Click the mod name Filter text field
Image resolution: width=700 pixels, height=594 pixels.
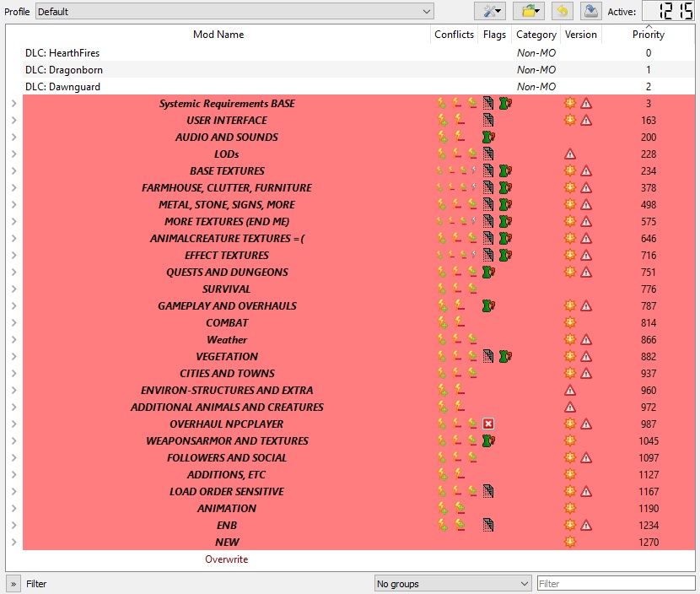616,584
